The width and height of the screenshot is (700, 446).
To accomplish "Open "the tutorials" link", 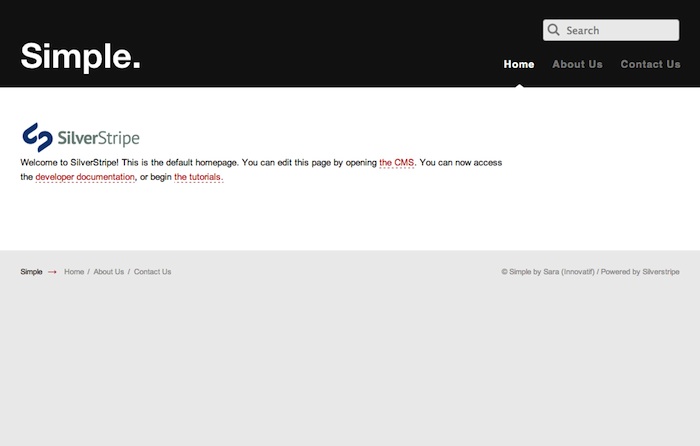I will point(198,177).
